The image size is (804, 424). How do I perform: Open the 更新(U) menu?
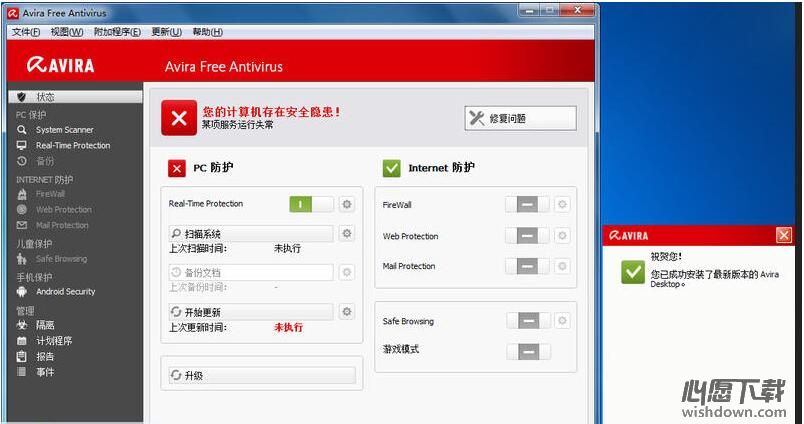[x=167, y=32]
